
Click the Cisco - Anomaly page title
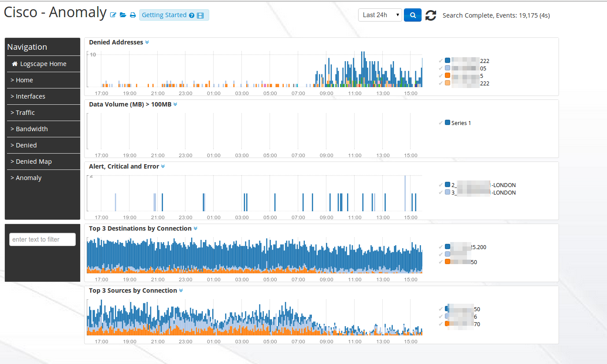point(55,12)
